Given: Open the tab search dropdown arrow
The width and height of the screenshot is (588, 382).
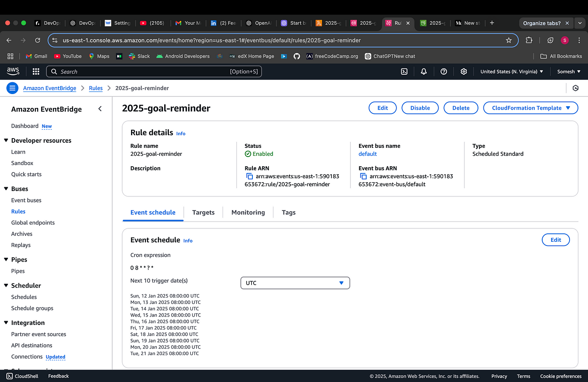Looking at the screenshot, I should coord(580,23).
